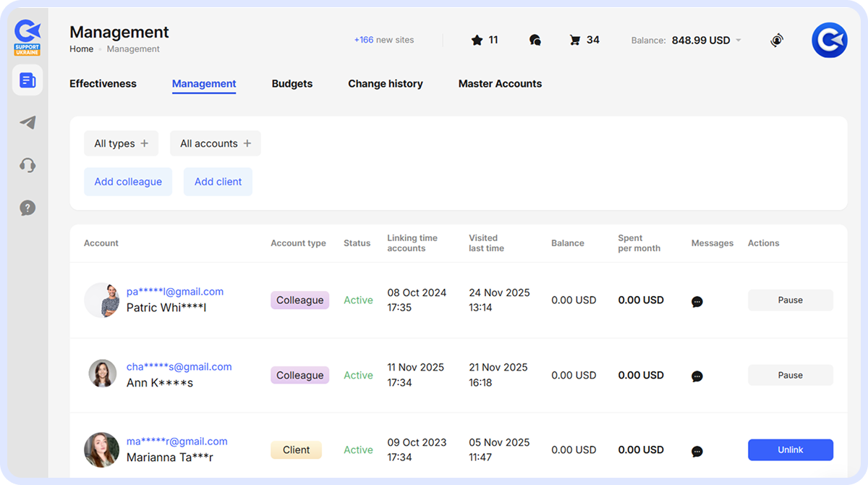Switch to the Master Accounts tab

[x=500, y=84]
